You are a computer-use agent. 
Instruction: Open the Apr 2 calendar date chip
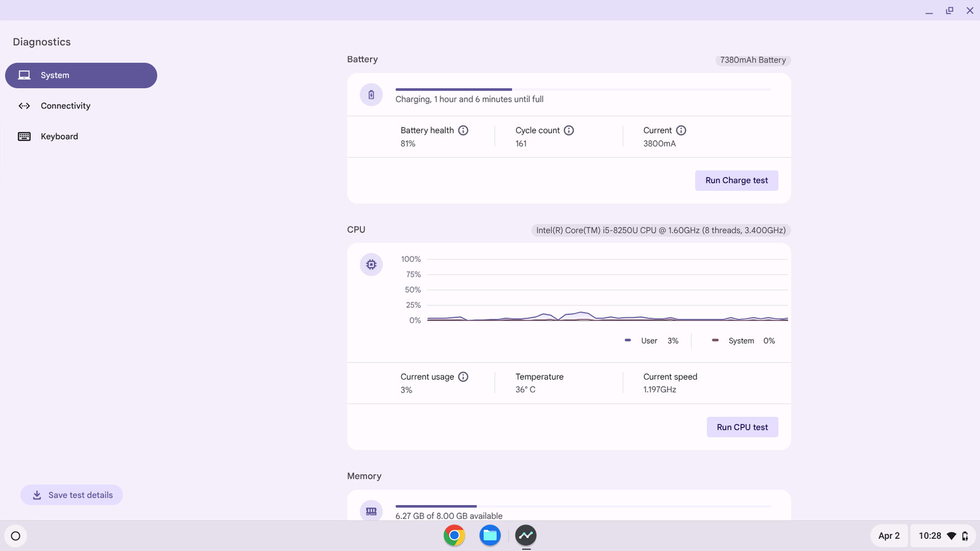click(x=889, y=536)
